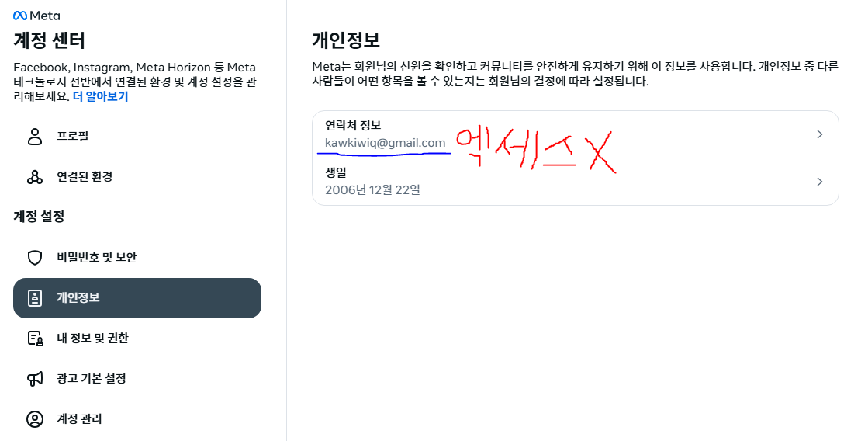868x441 pixels.
Task: Click the 내 정보 및 권한 document-lock icon
Action: click(36, 339)
